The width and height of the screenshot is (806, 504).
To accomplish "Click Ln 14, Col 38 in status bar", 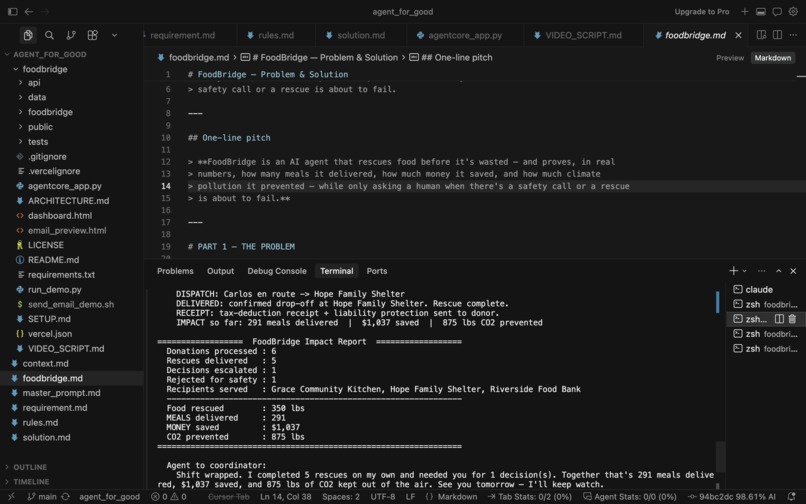I will 286,496.
